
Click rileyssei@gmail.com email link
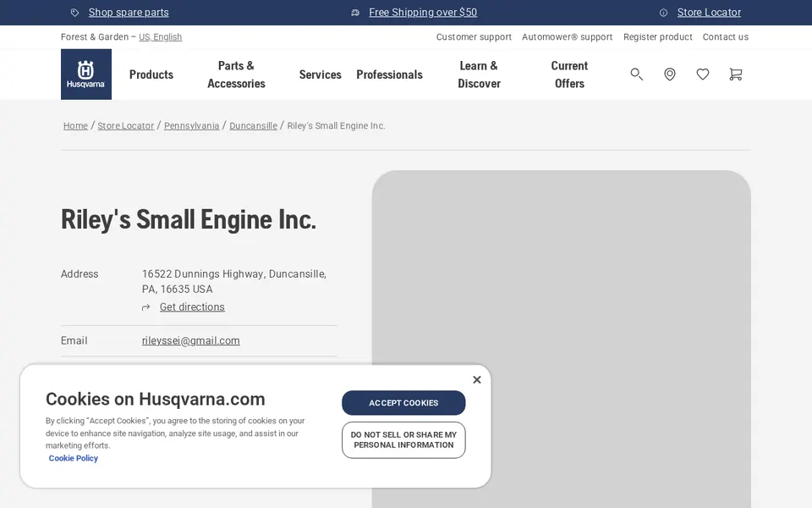190,340
